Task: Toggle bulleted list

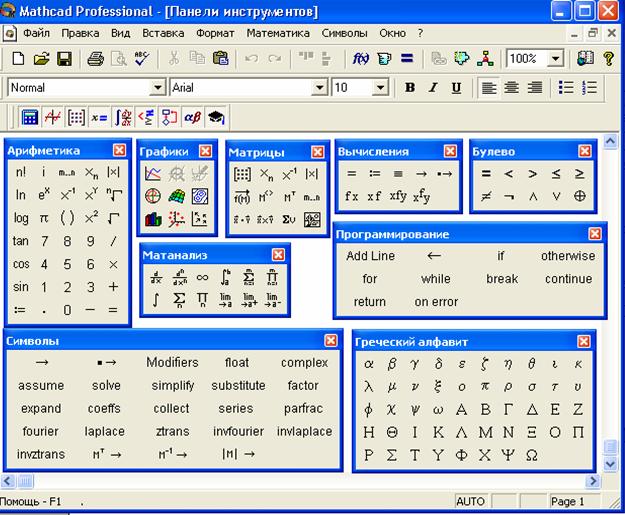Action: click(566, 88)
